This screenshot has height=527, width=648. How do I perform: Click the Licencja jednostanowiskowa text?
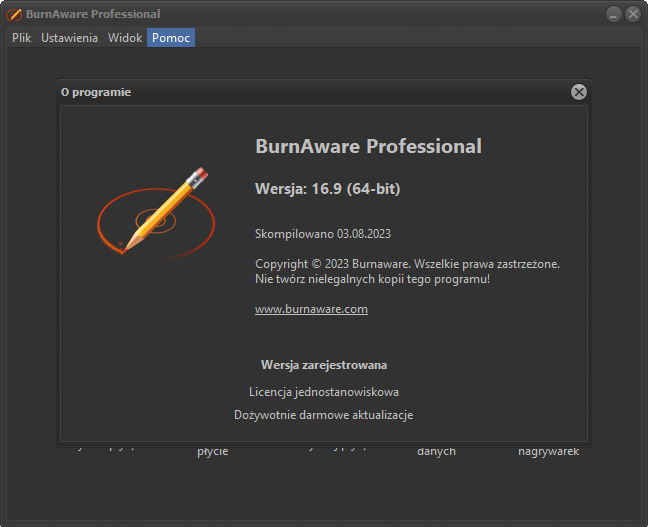click(x=324, y=392)
